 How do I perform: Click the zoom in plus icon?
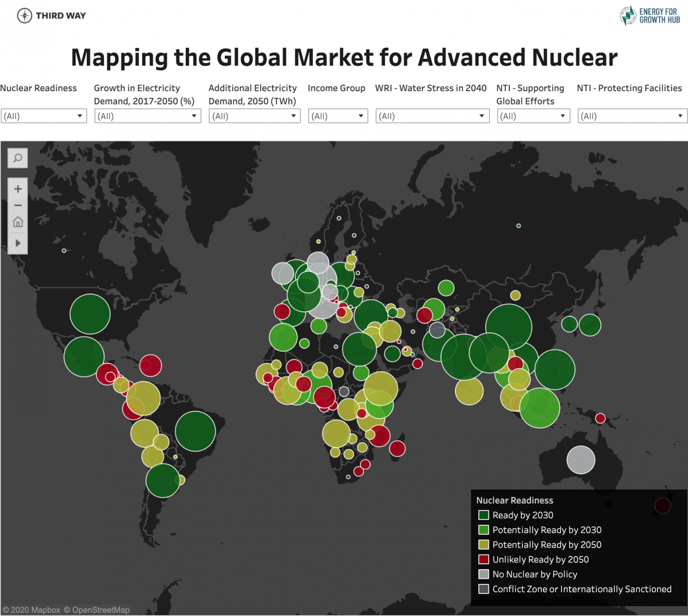tap(17, 188)
